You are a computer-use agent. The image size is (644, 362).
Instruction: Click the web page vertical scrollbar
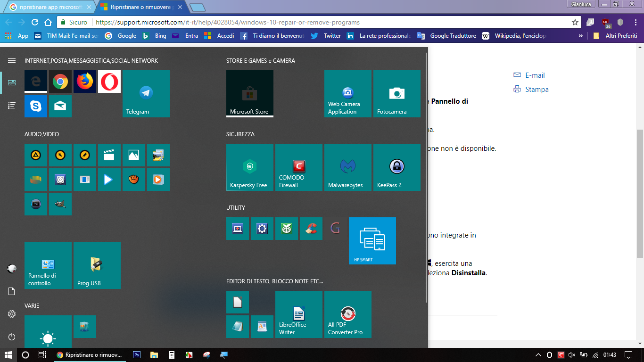pos(640,193)
